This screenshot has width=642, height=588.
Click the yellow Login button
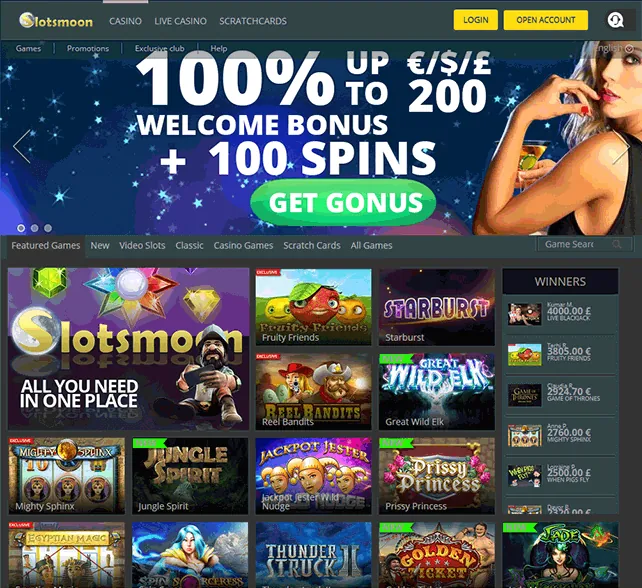click(475, 20)
